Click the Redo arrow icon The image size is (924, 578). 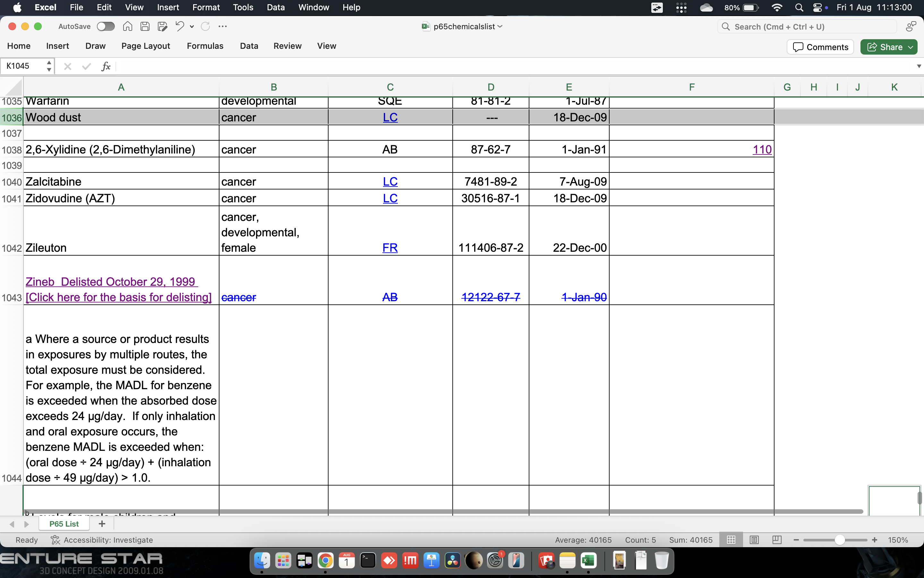click(x=205, y=26)
